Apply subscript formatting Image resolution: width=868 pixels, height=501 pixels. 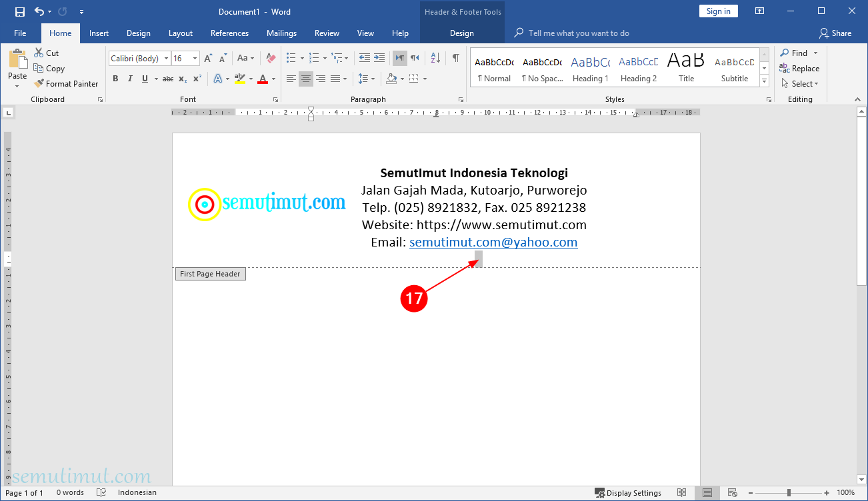183,79
